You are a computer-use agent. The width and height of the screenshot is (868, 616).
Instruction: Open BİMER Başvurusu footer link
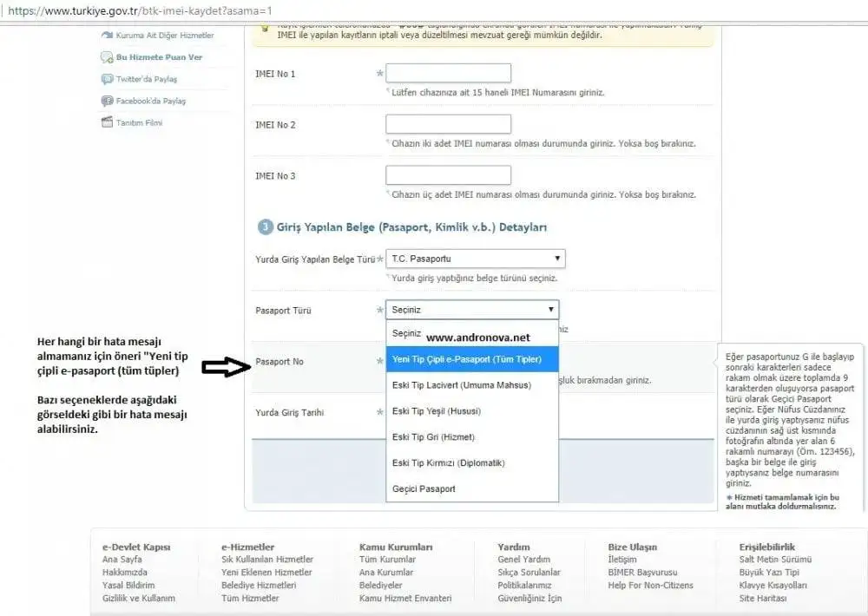[x=642, y=573]
